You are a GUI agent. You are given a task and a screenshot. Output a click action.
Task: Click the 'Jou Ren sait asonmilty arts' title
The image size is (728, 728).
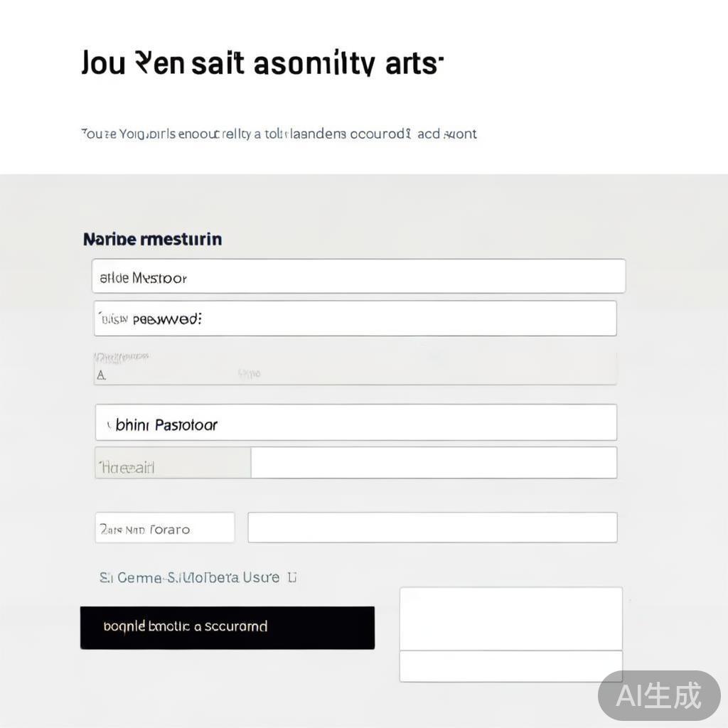262,64
